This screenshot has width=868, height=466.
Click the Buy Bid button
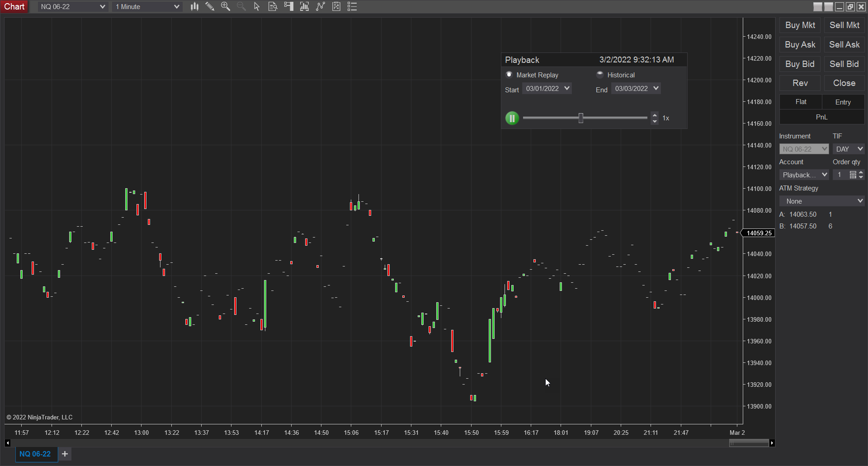coord(800,64)
